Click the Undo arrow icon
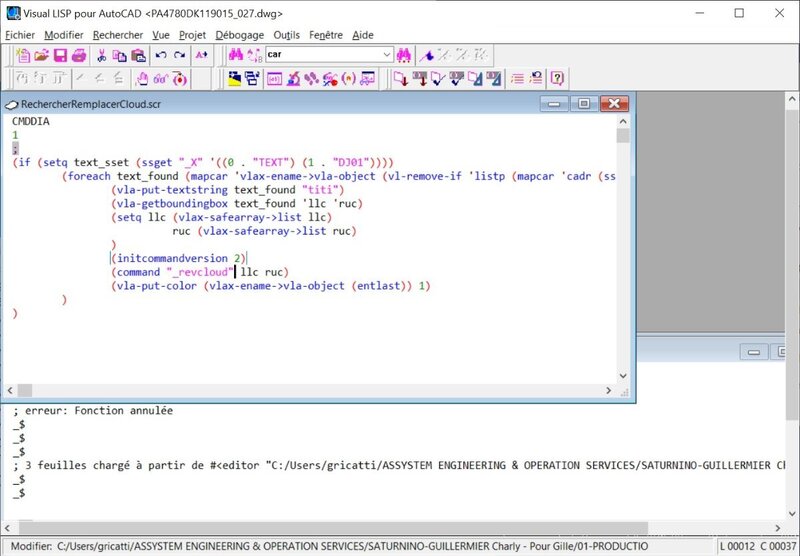Screen dimensions: 800x556 click(x=161, y=55)
